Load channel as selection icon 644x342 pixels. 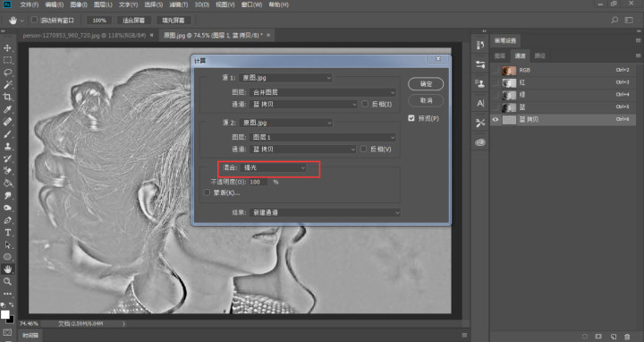(584, 337)
